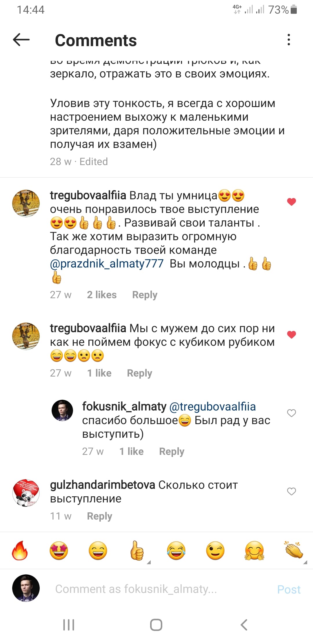The image size is (313, 644).
Task: Insert the winking face emoji reaction
Action: click(x=215, y=550)
